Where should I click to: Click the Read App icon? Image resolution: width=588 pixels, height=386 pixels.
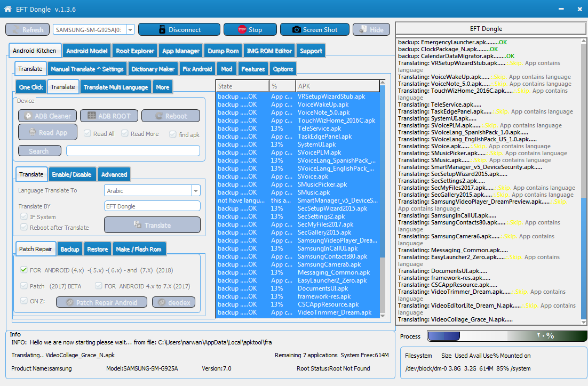click(x=32, y=132)
